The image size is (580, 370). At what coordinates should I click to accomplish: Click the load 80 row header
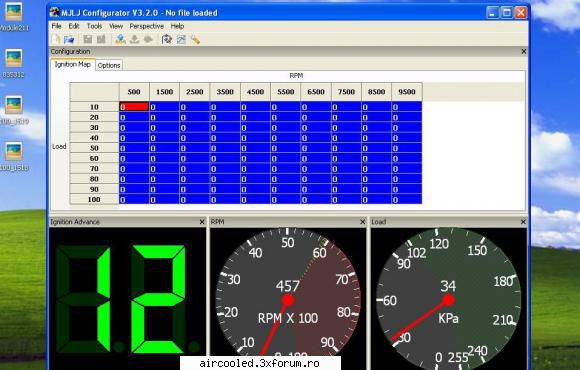[94, 179]
